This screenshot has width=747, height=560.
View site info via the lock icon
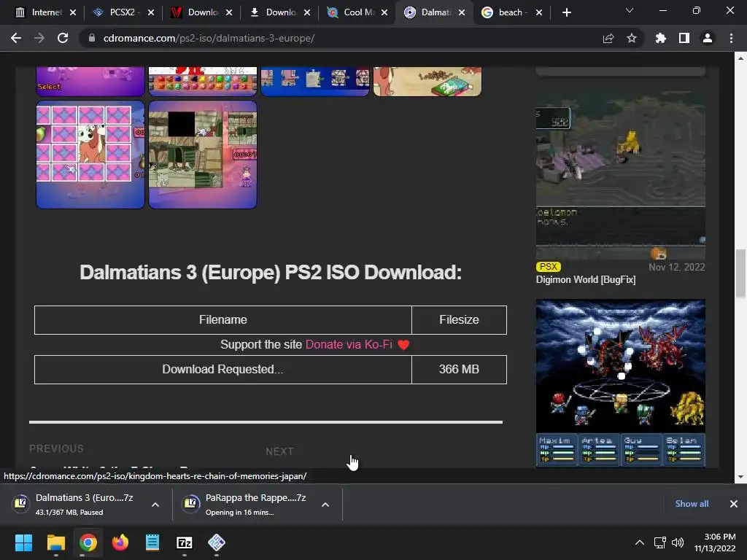coord(91,38)
